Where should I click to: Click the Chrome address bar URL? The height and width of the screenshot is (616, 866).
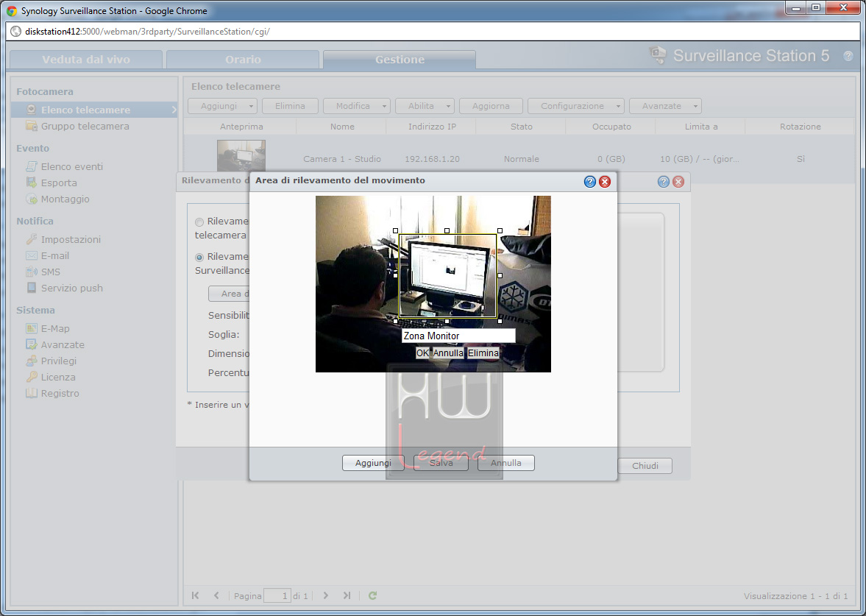[147, 32]
